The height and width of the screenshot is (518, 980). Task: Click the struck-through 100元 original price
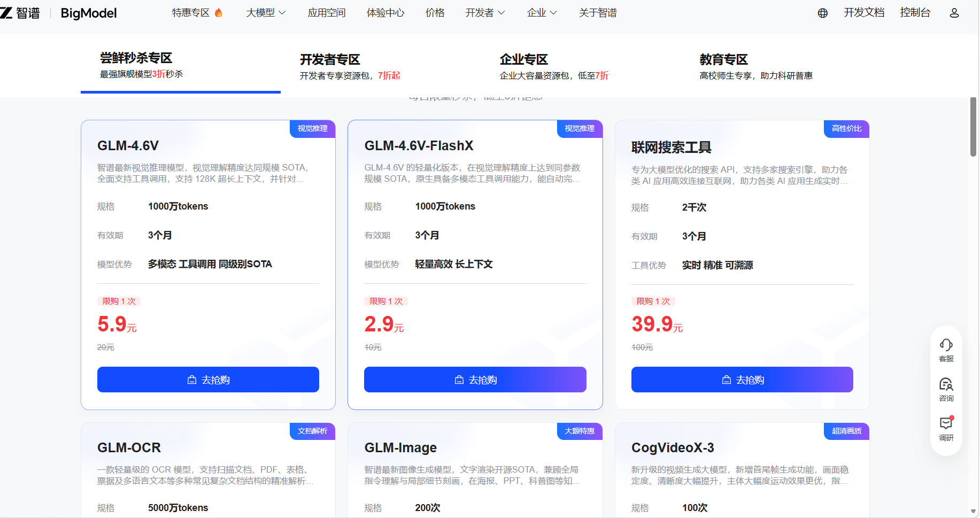642,347
